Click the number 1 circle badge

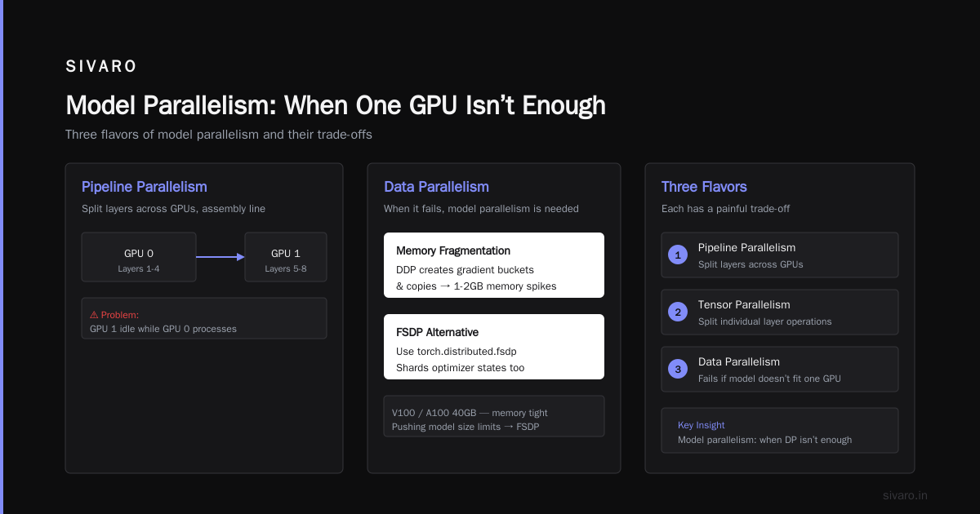(x=677, y=255)
